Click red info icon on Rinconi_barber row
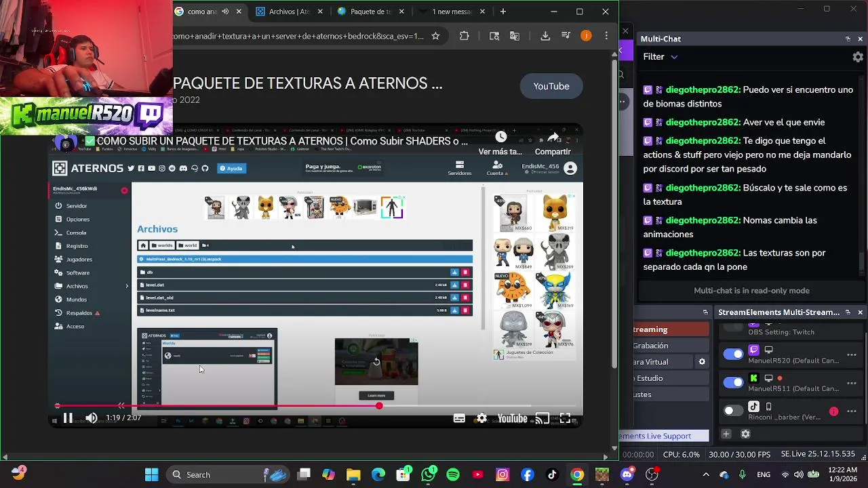Image resolution: width=868 pixels, height=488 pixels. (833, 411)
